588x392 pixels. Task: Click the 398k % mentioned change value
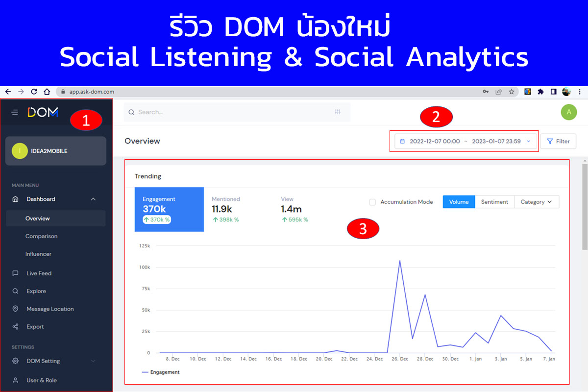click(x=225, y=220)
